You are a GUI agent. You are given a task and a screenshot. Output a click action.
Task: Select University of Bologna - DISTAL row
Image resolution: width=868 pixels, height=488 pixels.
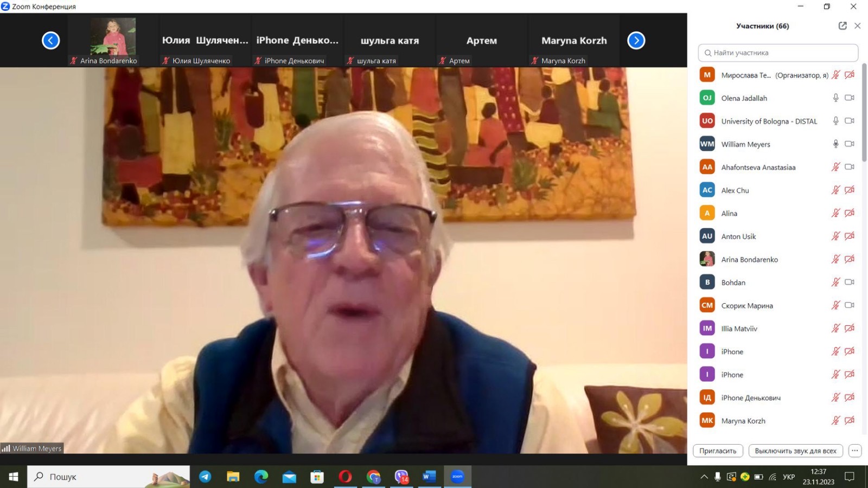[778, 121]
